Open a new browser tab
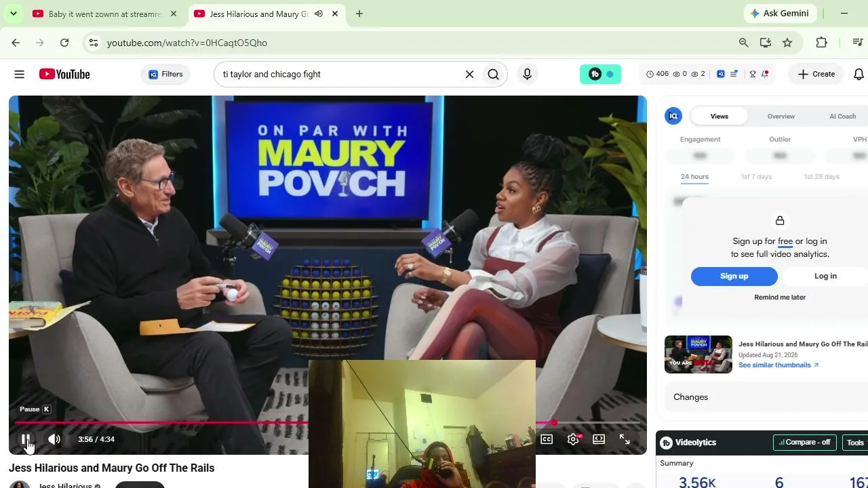Image resolution: width=868 pixels, height=488 pixels. point(359,14)
